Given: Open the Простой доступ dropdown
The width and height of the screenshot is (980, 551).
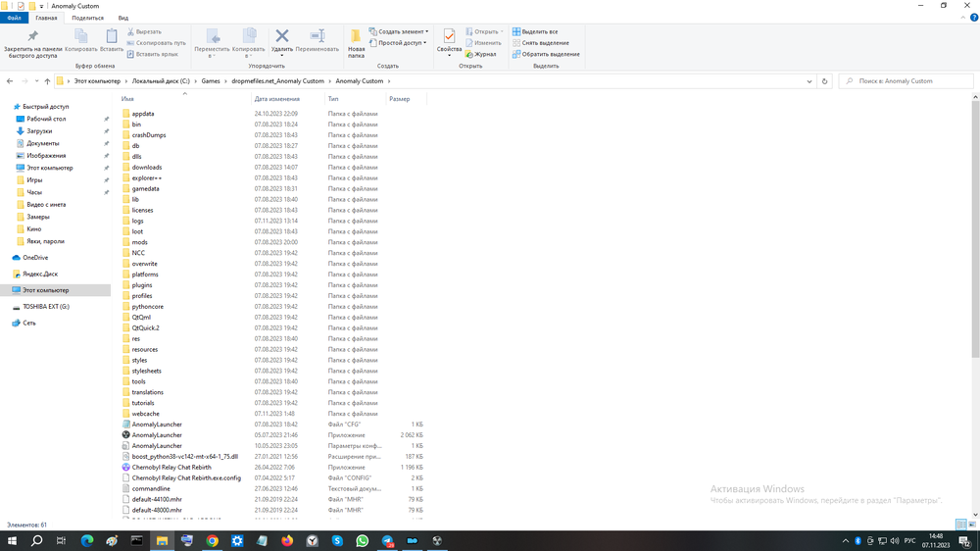Looking at the screenshot, I should 399,43.
